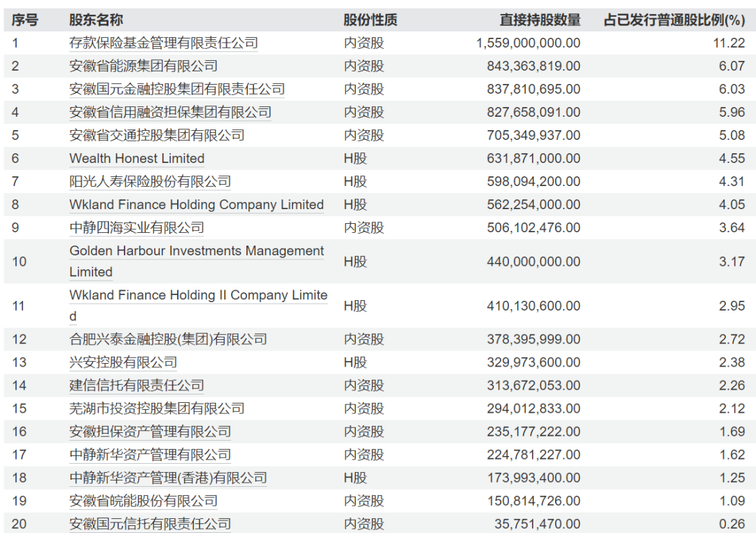Select the 3.64 percentage cell
Screen dimensions: 756x533
(x=732, y=229)
